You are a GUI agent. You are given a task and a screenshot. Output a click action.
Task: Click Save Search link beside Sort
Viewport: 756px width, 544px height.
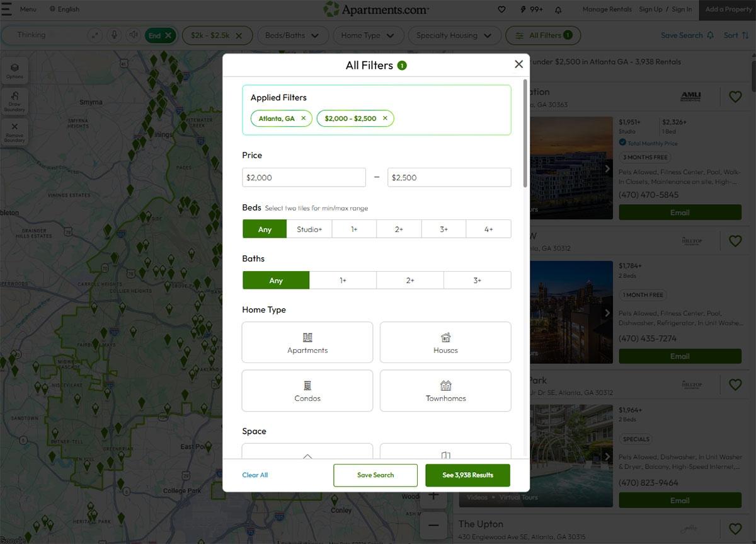[687, 35]
